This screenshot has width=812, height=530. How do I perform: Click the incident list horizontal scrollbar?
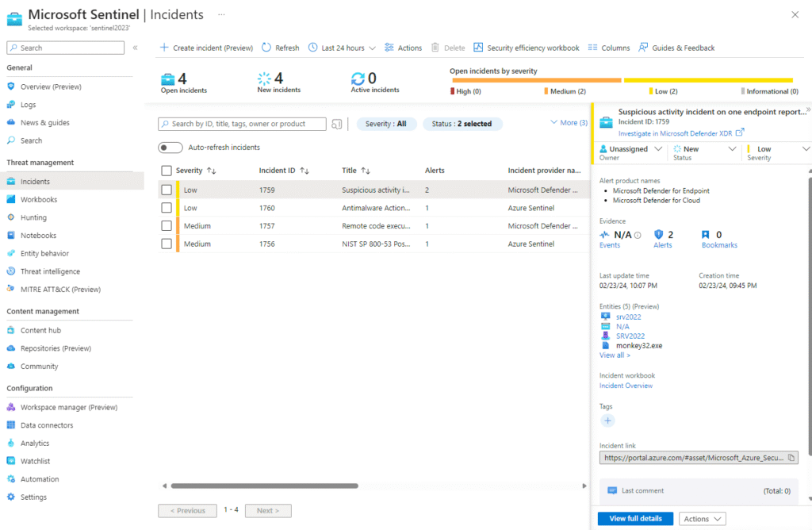265,486
